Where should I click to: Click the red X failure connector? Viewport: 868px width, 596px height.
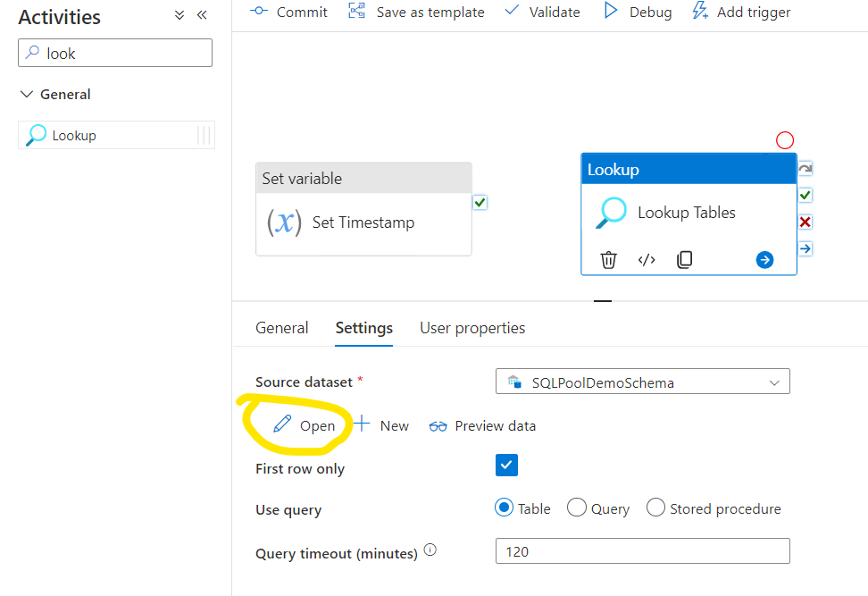coord(805,222)
